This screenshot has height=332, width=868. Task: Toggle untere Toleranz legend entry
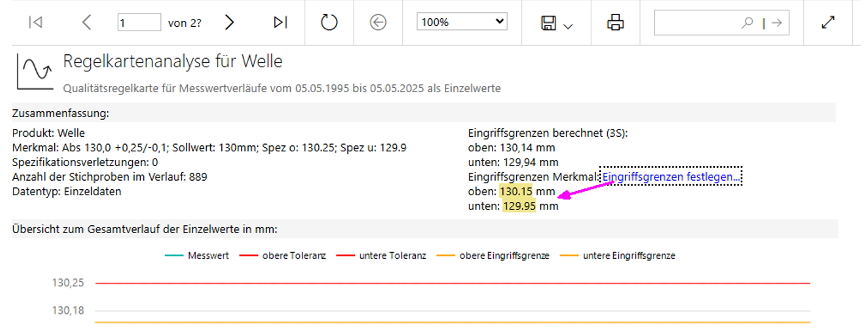pyautogui.click(x=382, y=256)
